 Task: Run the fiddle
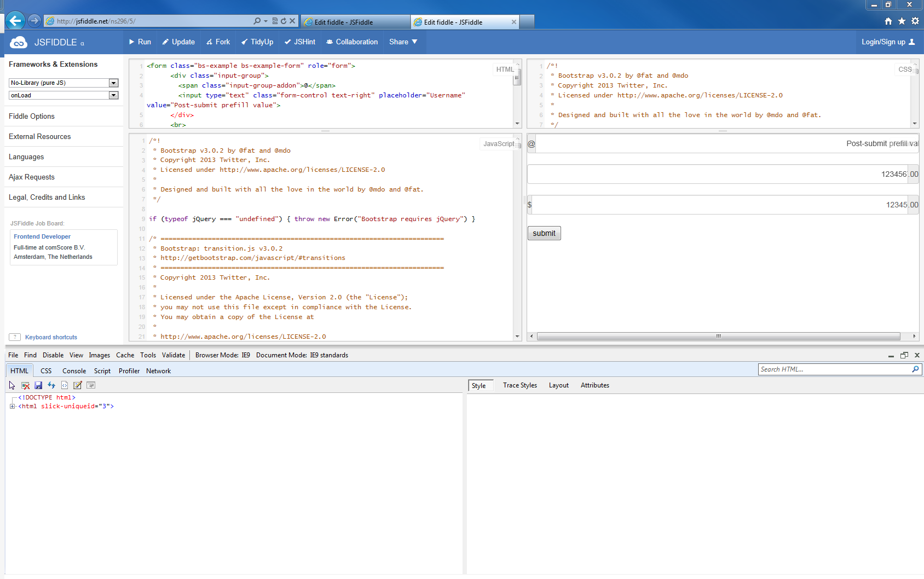(x=140, y=42)
